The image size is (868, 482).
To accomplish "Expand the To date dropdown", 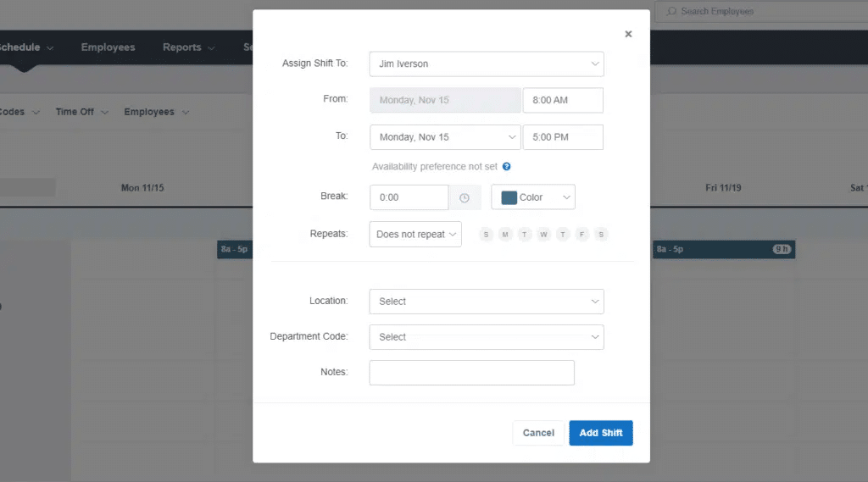I will click(x=445, y=137).
